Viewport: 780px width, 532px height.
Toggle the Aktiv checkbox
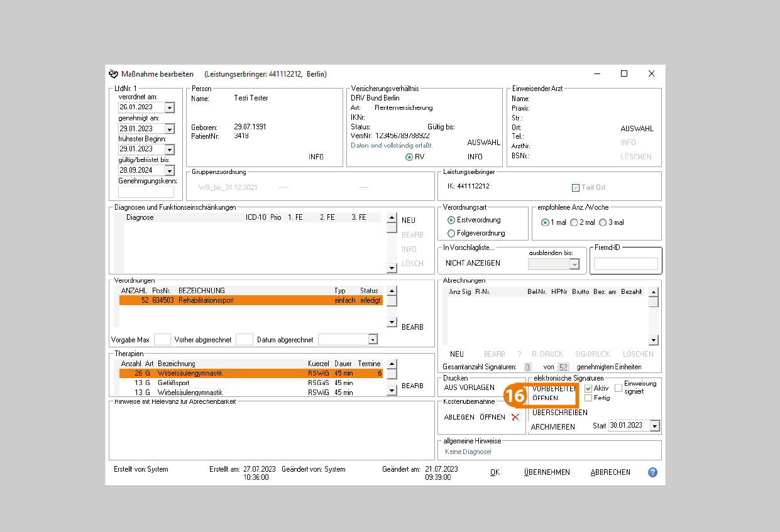(x=588, y=388)
